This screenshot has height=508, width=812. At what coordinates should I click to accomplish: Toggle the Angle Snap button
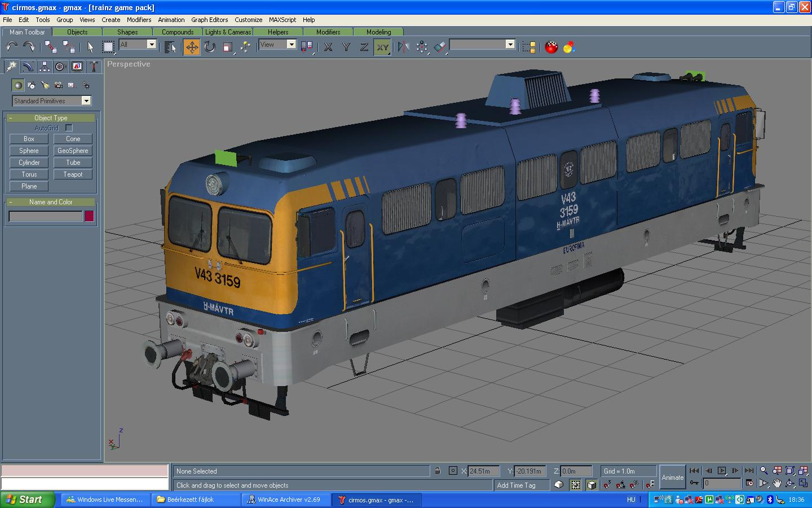[x=621, y=484]
